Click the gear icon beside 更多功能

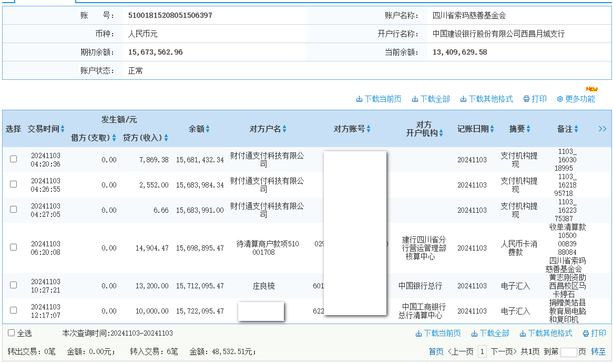click(x=560, y=99)
